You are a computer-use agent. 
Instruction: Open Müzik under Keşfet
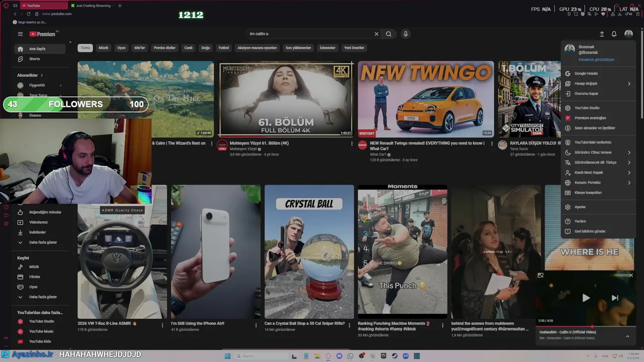pyautogui.click(x=40, y=267)
